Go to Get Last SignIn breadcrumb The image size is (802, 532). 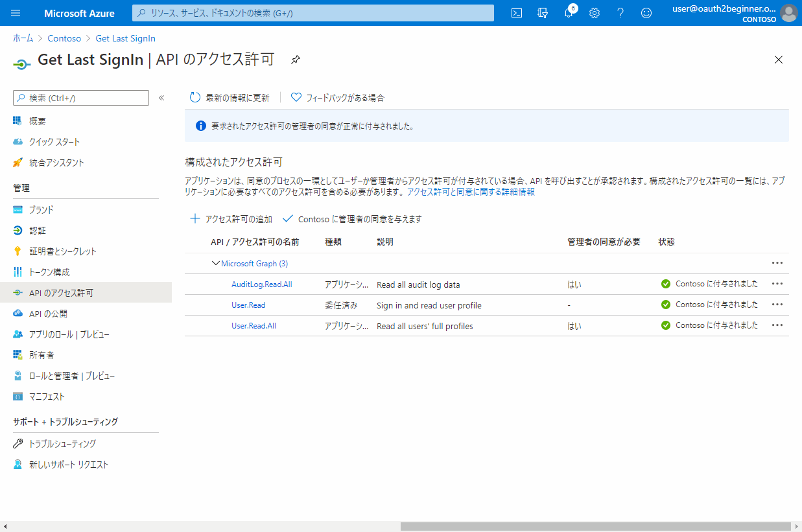click(x=125, y=39)
